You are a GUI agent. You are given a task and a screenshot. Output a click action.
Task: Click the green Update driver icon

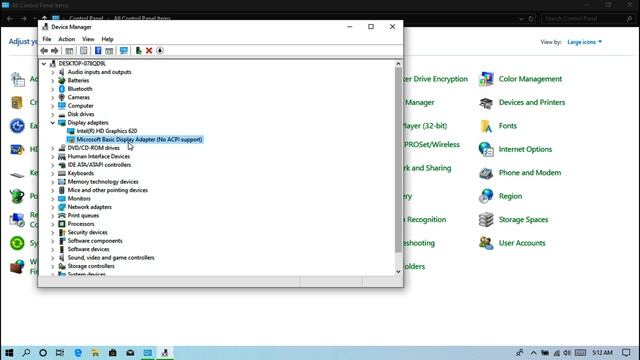pyautogui.click(x=138, y=51)
